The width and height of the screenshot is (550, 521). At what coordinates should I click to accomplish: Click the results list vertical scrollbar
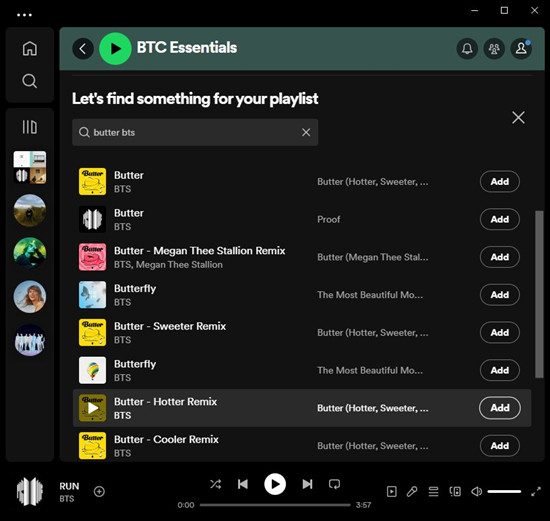[x=539, y=294]
